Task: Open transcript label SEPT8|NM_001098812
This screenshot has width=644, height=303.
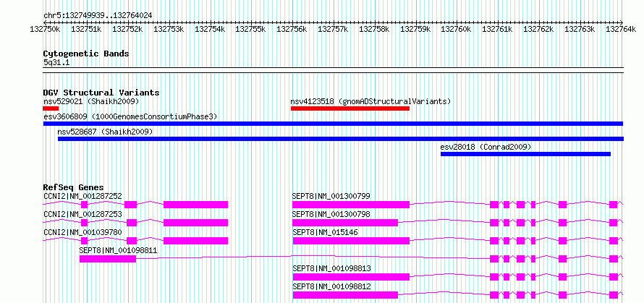Action: click(x=331, y=286)
